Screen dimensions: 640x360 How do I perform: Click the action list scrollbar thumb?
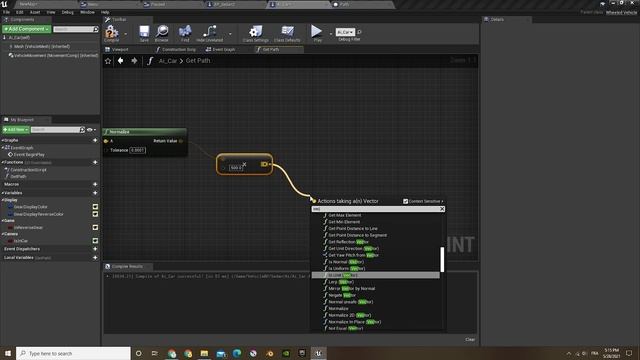(442, 260)
